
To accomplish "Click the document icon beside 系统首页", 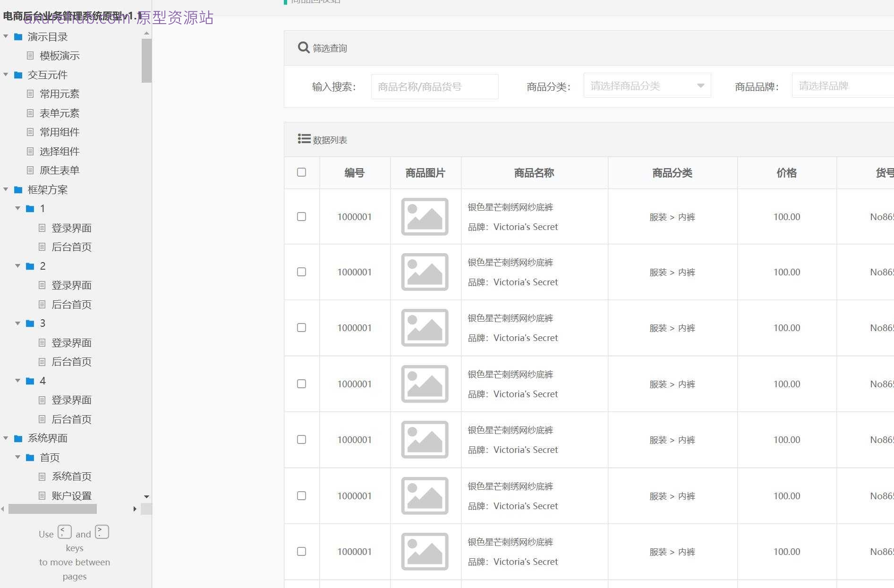I will click(42, 476).
